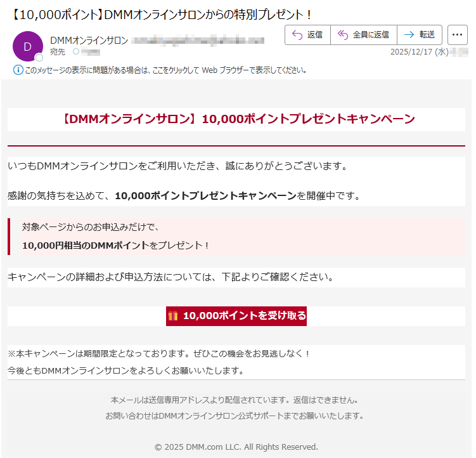Image resolution: width=476 pixels, height=458 pixels.
Task: Click the gift icon on red button
Action: tap(173, 316)
